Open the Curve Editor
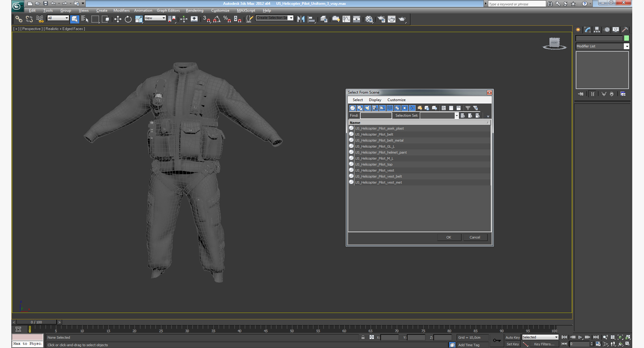 [x=346, y=19]
